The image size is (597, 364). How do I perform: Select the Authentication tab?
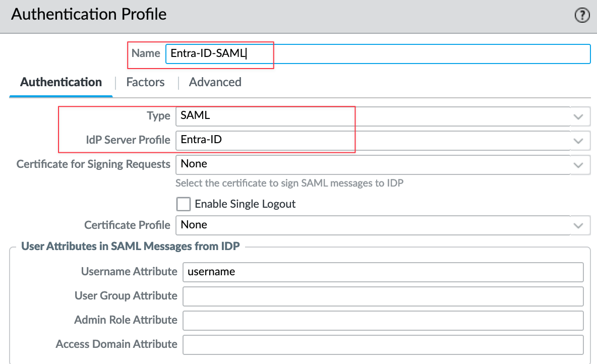click(61, 82)
